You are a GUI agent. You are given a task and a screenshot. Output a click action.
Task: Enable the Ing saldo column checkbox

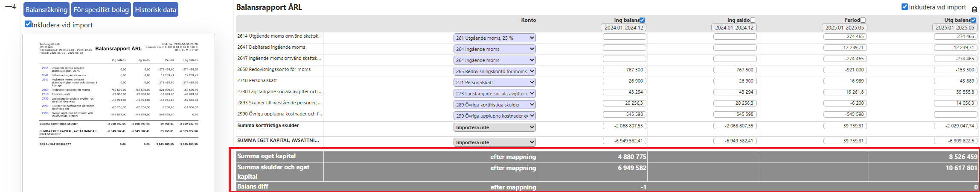[753, 20]
